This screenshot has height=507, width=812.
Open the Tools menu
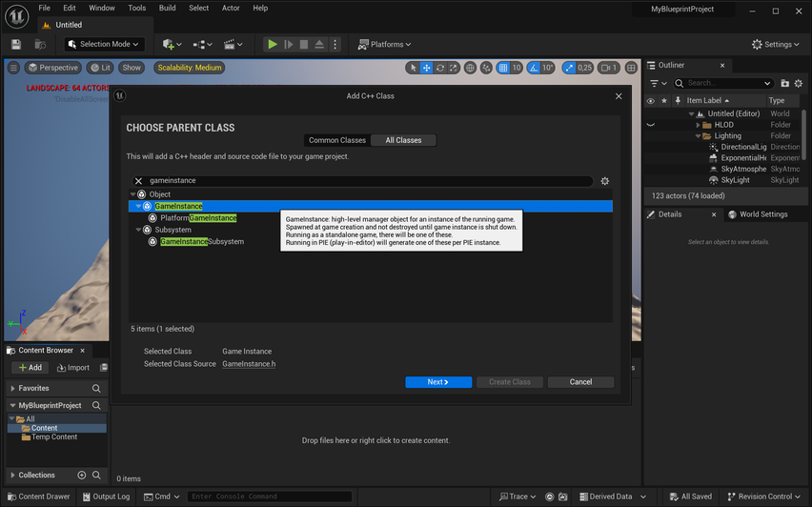[x=136, y=8]
